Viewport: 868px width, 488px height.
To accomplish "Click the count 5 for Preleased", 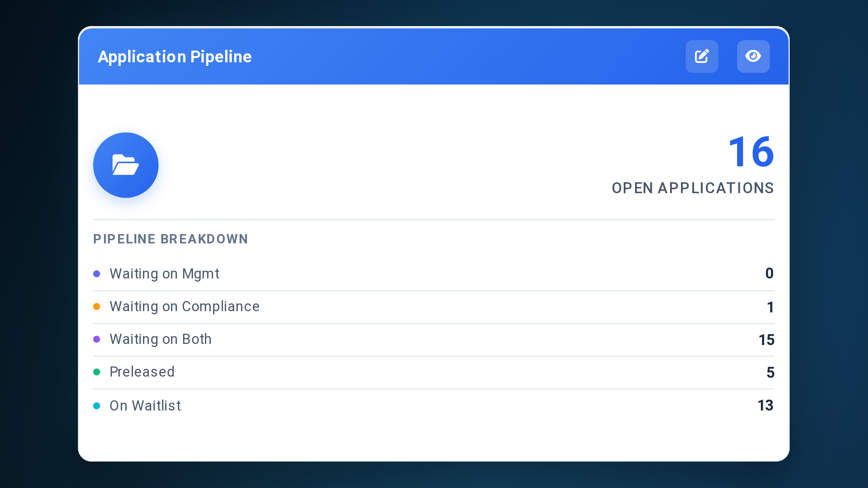I will click(x=770, y=373).
